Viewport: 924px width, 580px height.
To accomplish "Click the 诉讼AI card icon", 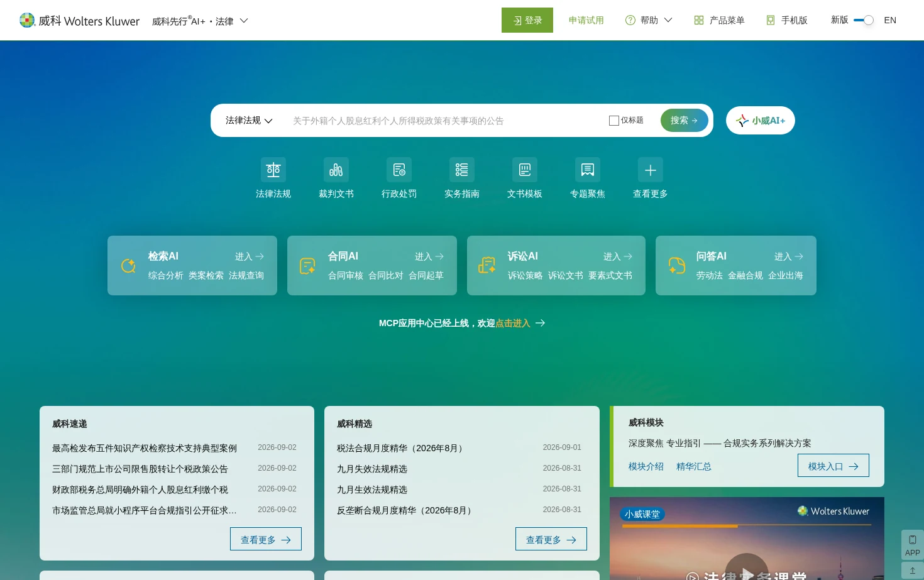I will (x=487, y=266).
